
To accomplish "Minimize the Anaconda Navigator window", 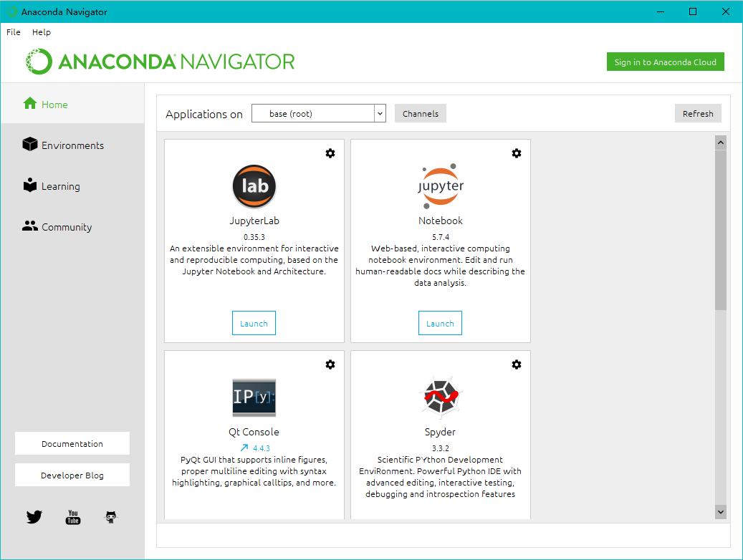I will tap(661, 11).
